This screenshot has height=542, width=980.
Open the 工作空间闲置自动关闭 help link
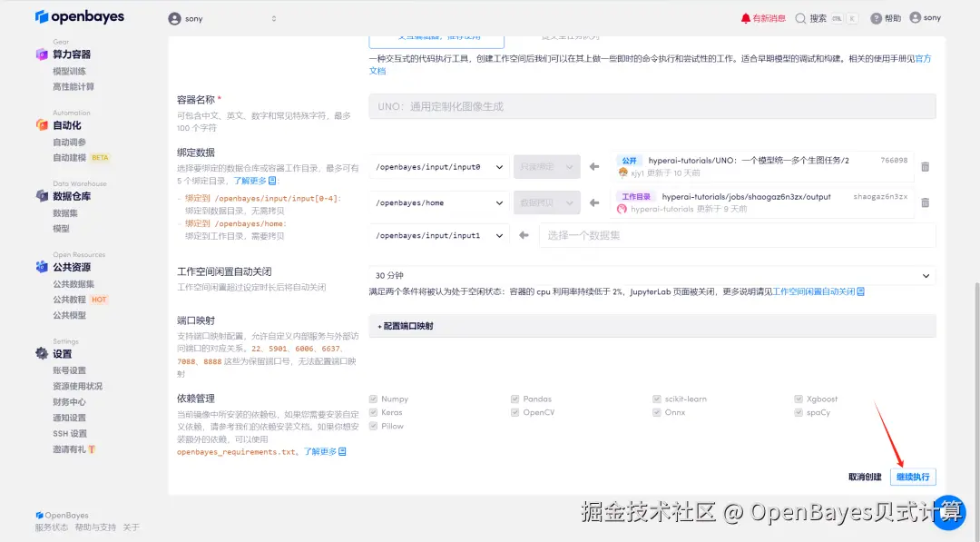[818, 292]
